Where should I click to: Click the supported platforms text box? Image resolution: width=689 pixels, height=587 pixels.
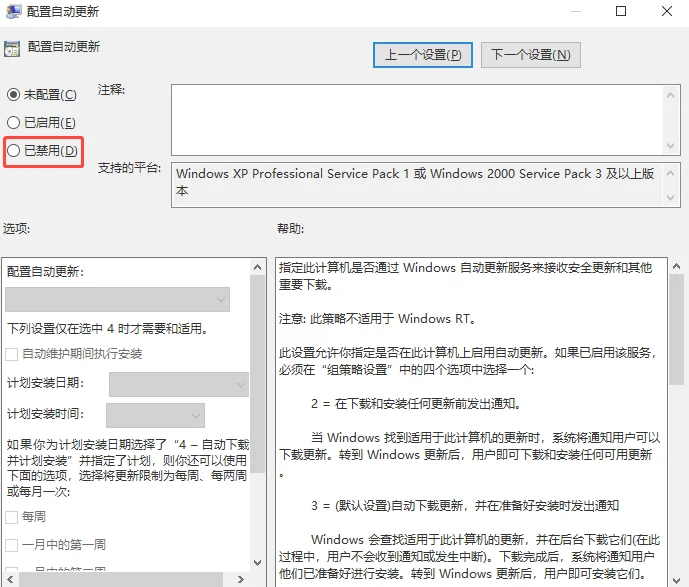click(x=417, y=185)
